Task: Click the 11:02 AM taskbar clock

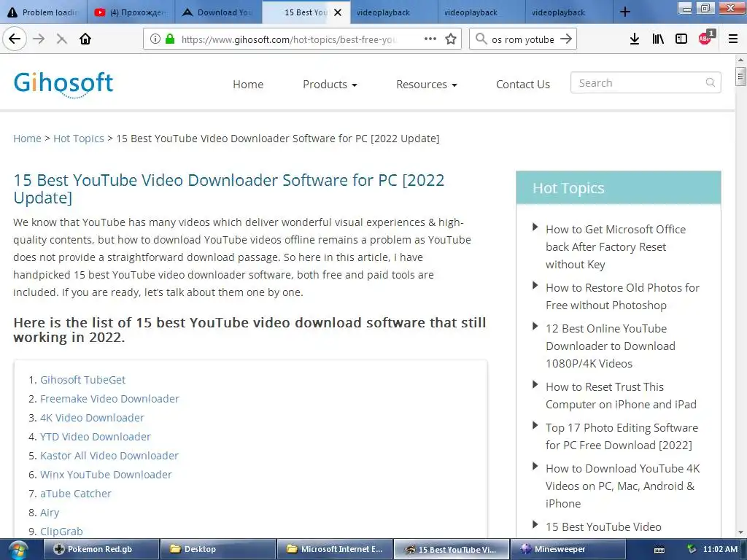Action: point(720,550)
